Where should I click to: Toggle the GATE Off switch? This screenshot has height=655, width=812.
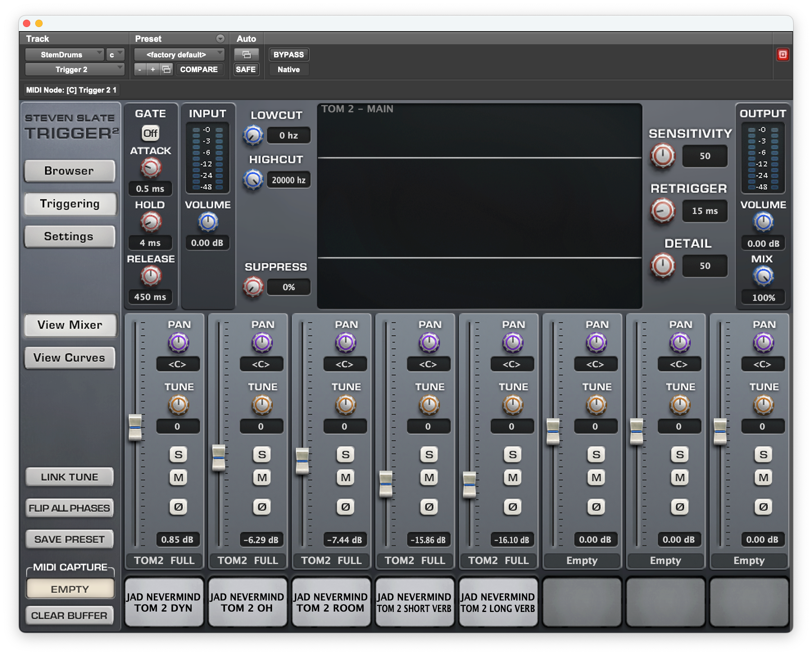(150, 133)
